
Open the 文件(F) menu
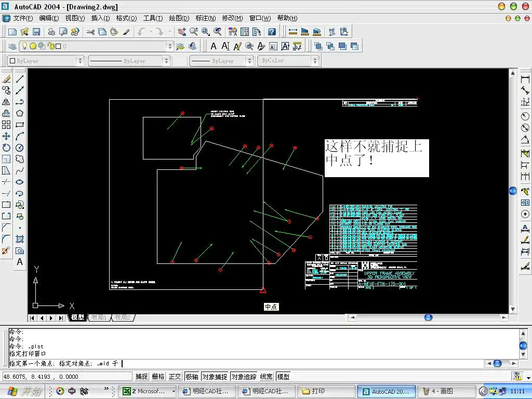[x=23, y=18]
